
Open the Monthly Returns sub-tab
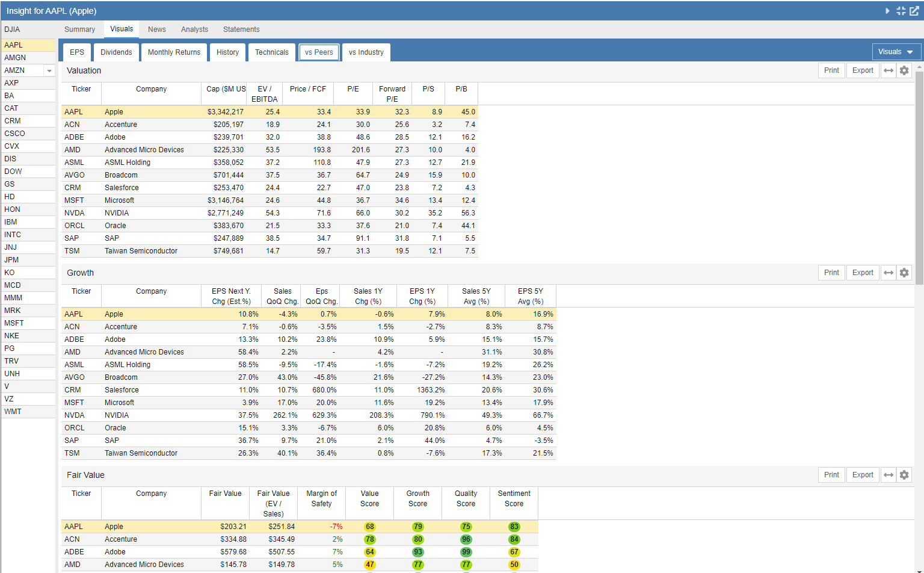pos(174,52)
